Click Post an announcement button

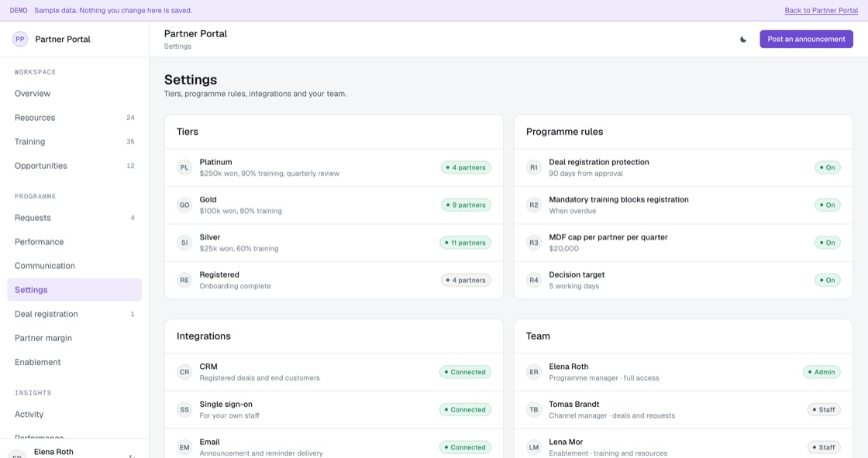tap(806, 40)
